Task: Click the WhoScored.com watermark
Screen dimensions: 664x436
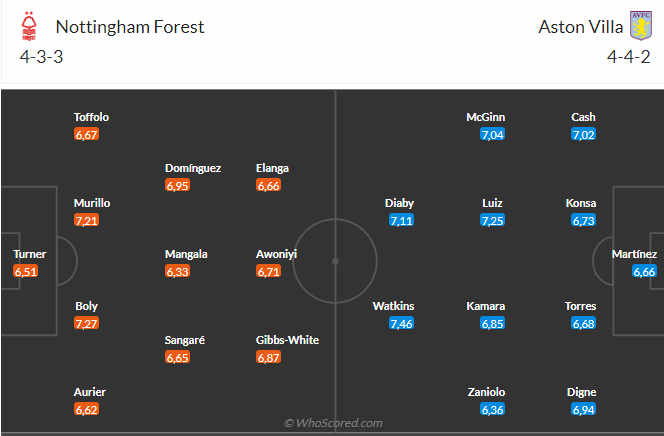Action: 333,423
